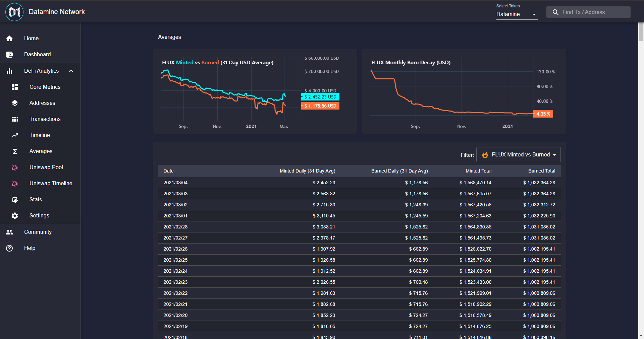Open the Uniswap Timeline page

pos(40,184)
